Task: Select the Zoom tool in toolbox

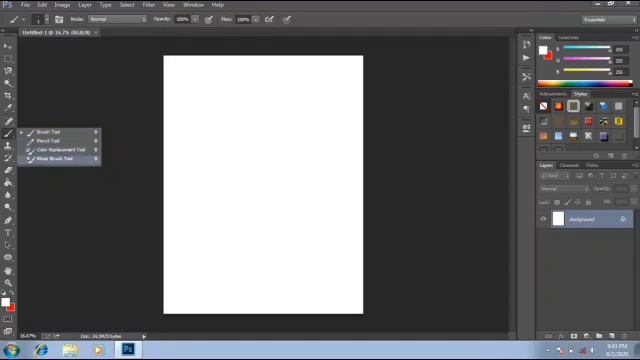Action: click(8, 282)
